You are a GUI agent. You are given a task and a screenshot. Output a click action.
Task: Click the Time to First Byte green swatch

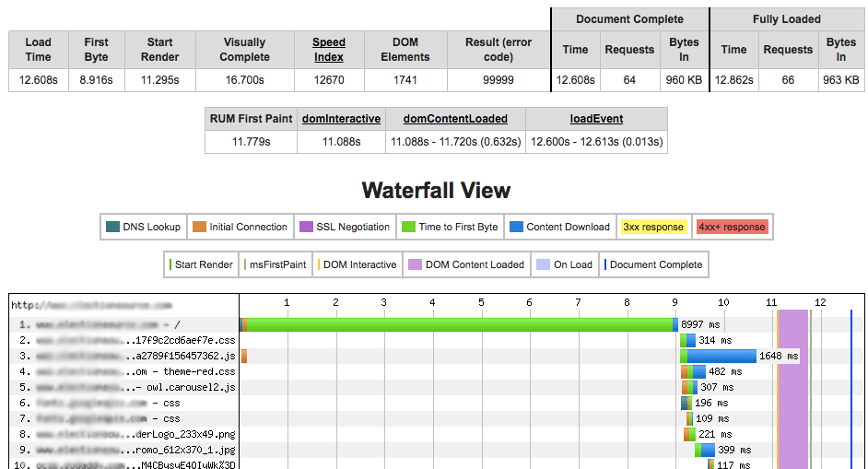[x=408, y=227]
